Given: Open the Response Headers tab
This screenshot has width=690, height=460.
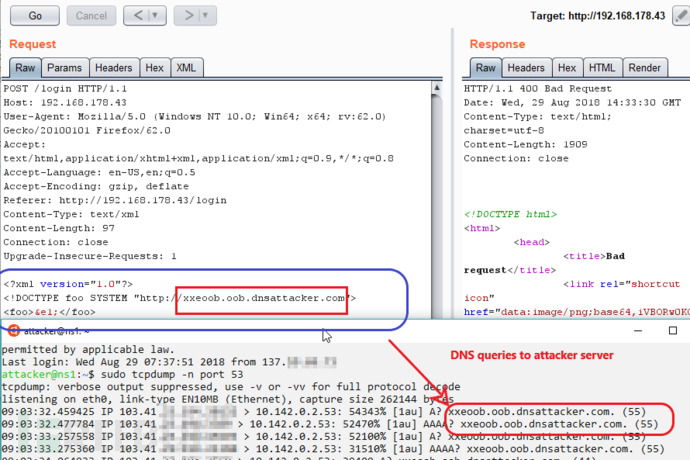Looking at the screenshot, I should [526, 68].
